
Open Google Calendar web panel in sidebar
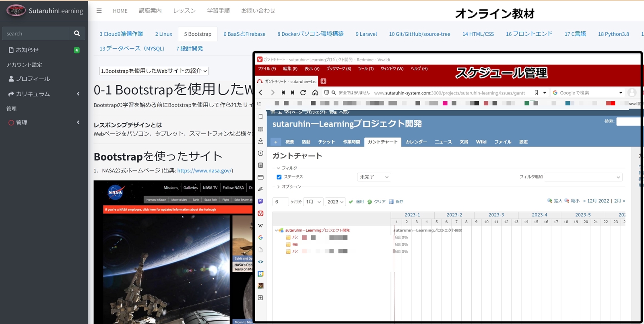[260, 274]
